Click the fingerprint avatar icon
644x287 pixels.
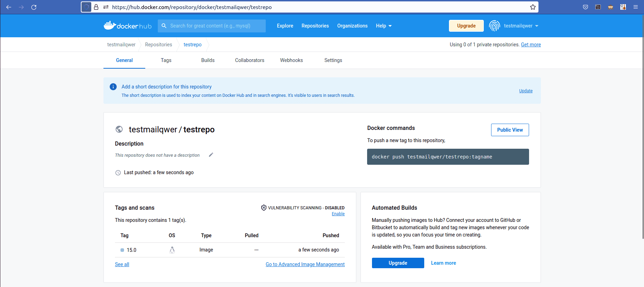(x=495, y=26)
